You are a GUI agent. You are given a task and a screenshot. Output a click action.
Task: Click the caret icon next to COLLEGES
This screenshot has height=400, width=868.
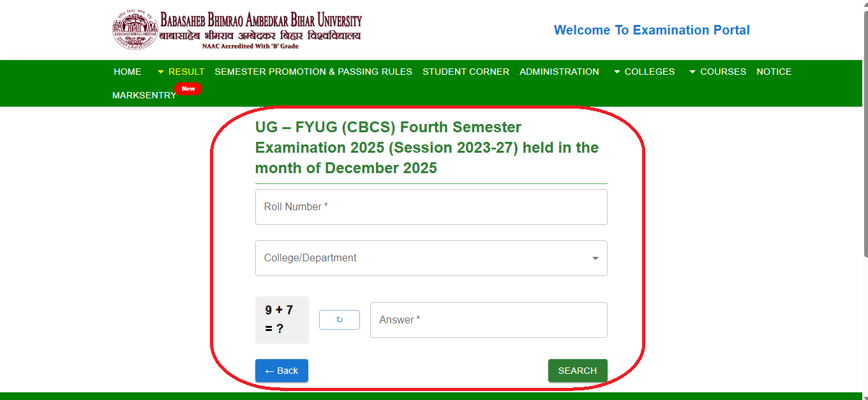[615, 72]
